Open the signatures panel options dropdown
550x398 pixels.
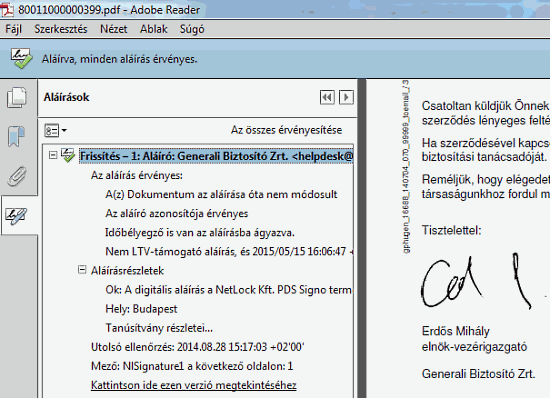click(55, 130)
